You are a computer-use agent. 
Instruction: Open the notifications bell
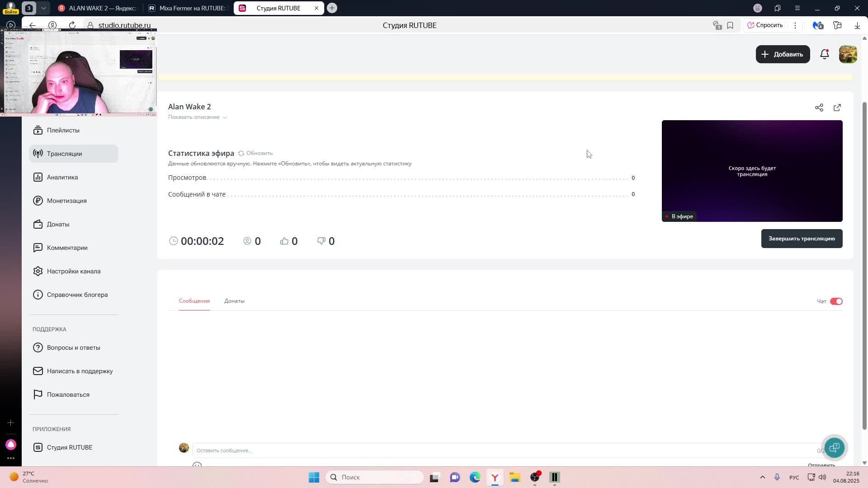point(824,54)
